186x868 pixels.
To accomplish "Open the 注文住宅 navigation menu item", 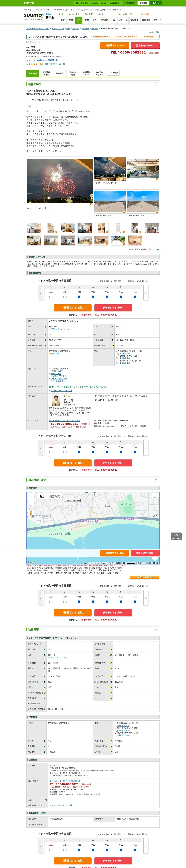I will pyautogui.click(x=104, y=20).
